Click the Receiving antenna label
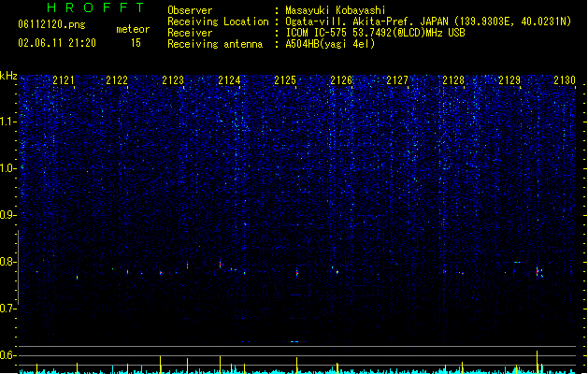Viewport: 588px width, 374px height. click(x=215, y=44)
